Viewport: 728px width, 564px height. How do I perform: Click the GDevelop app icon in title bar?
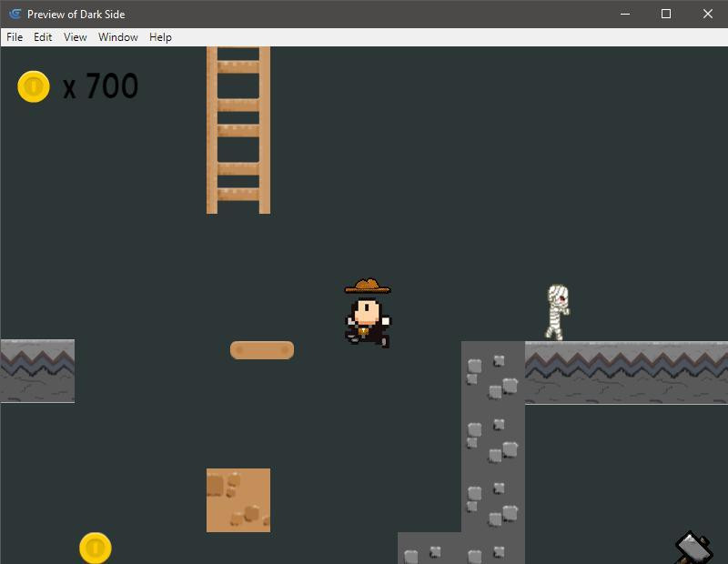point(15,14)
